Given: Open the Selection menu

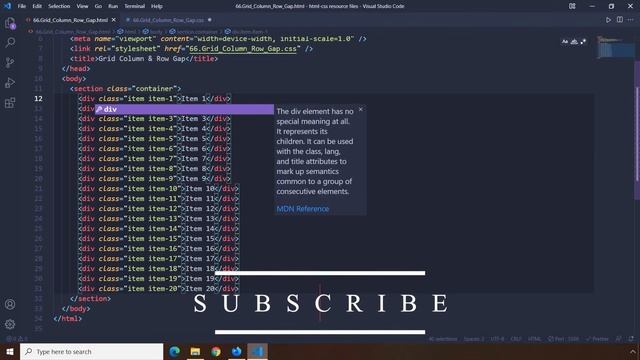Looking at the screenshot, I should tap(59, 6).
